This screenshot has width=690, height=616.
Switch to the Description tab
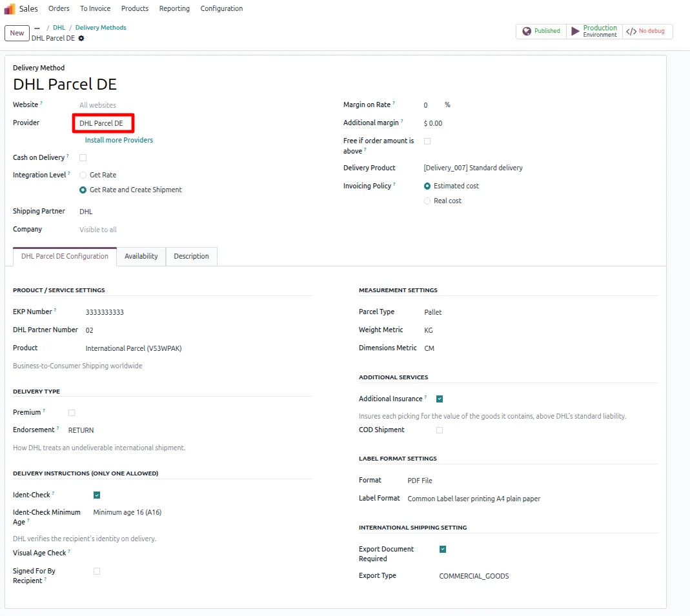tap(192, 256)
